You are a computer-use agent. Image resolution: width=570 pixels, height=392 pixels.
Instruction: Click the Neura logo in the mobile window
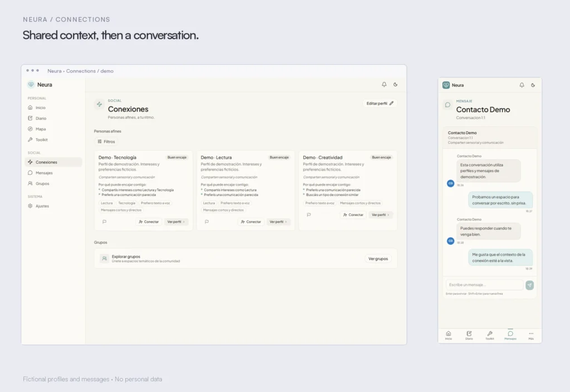[446, 85]
